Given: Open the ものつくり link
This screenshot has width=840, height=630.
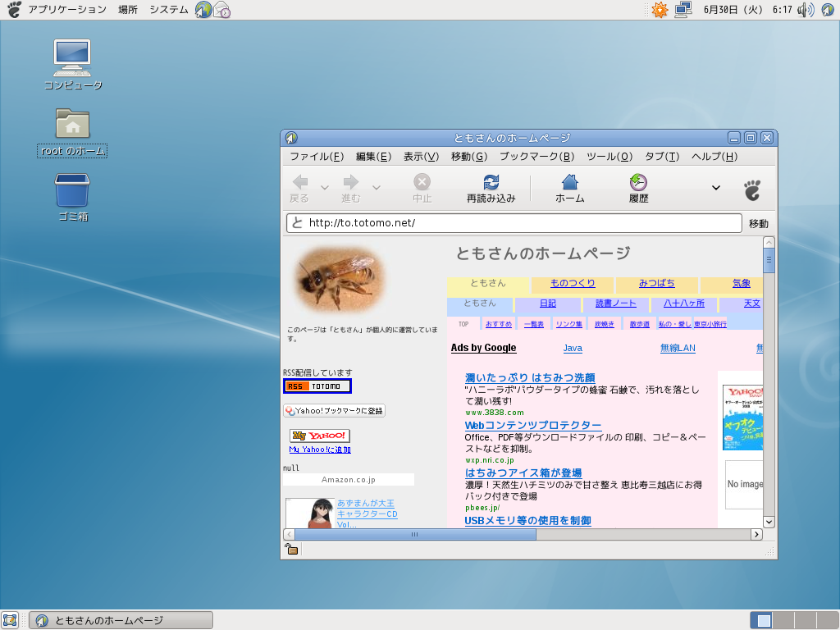Looking at the screenshot, I should pyautogui.click(x=573, y=283).
